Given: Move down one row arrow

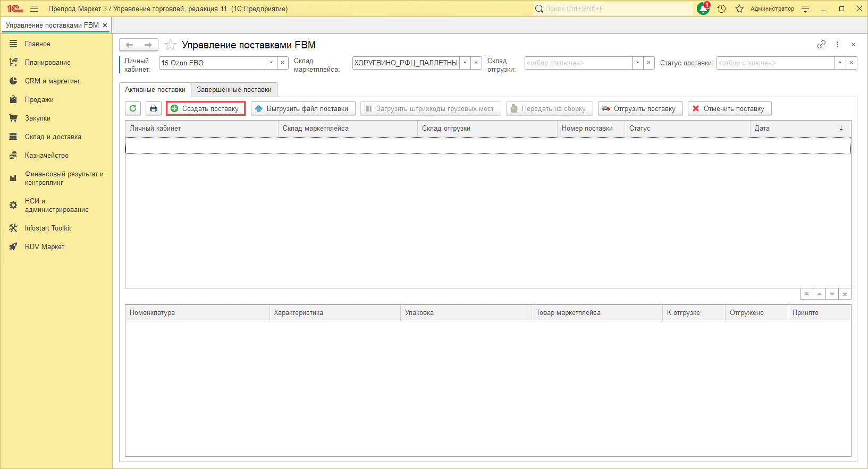Looking at the screenshot, I should [832, 294].
